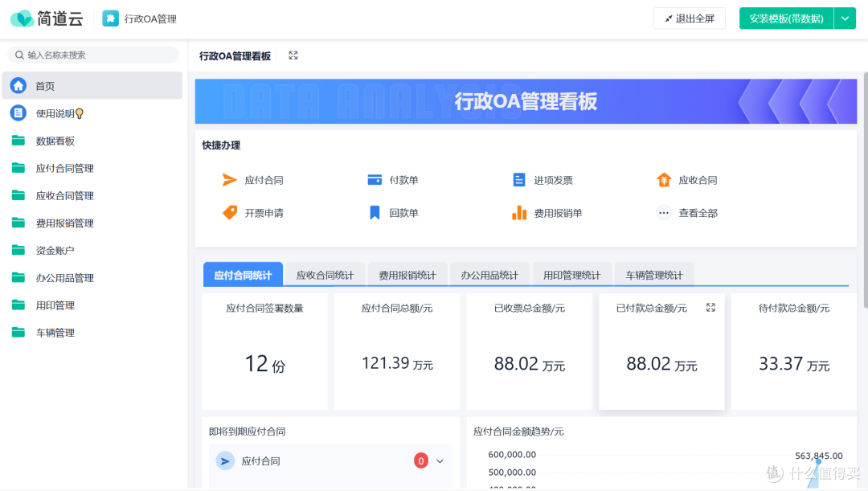Click the fullscreen icon beside 行政OA管理看板 title

click(x=292, y=55)
